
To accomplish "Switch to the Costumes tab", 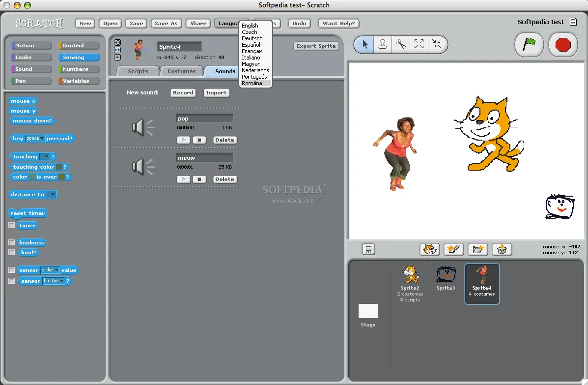I will pos(181,71).
